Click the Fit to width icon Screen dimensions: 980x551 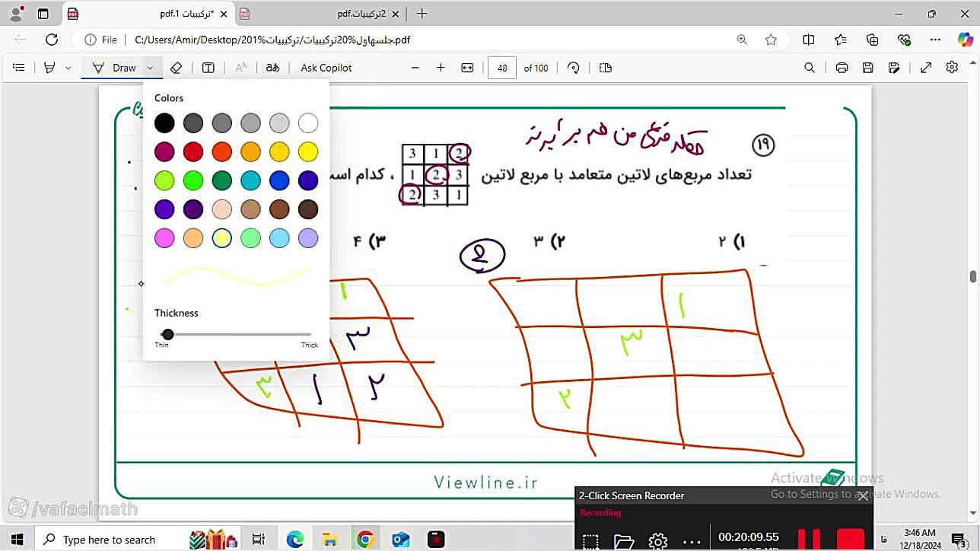[x=467, y=68]
